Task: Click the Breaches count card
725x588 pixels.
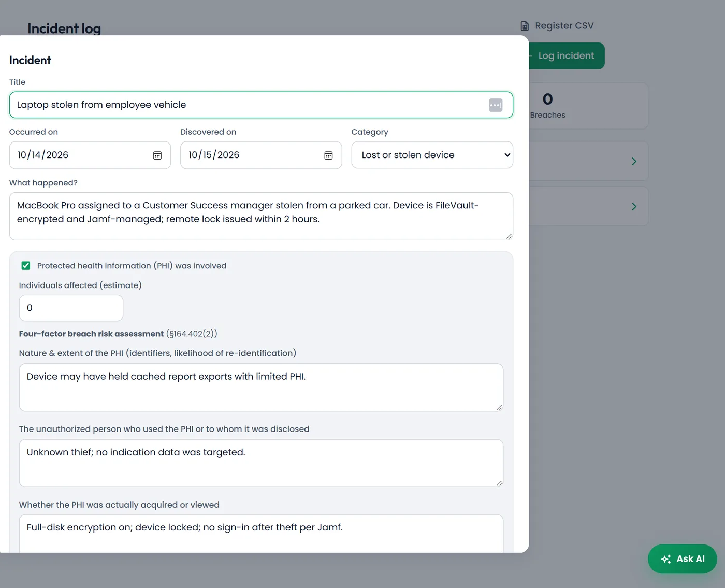Action: point(589,106)
